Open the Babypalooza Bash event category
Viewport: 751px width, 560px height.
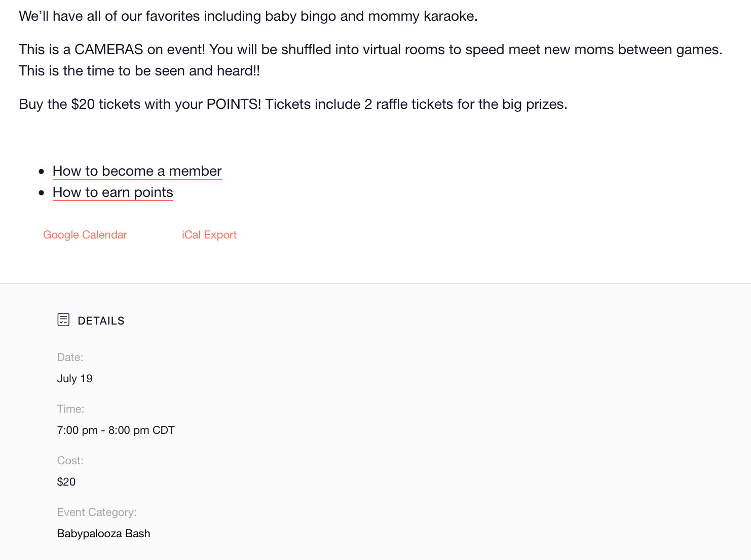[103, 534]
